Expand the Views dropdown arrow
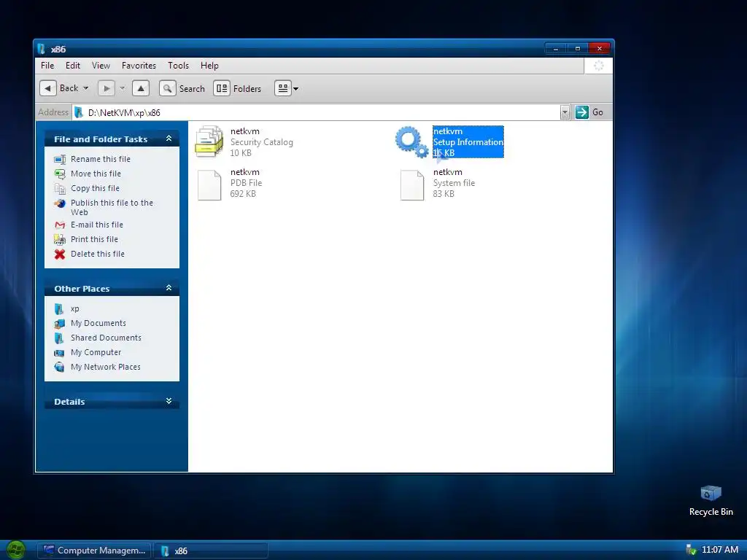 click(296, 88)
